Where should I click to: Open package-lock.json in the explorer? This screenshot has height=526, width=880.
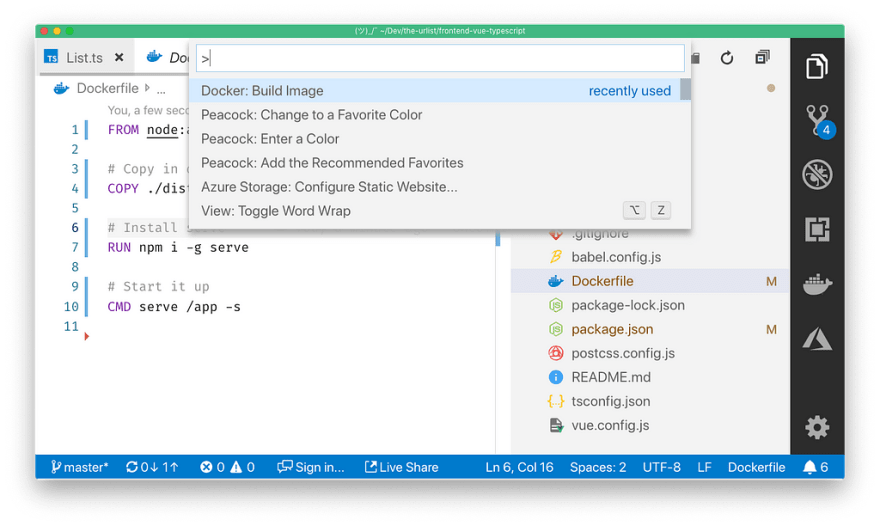coord(650,305)
